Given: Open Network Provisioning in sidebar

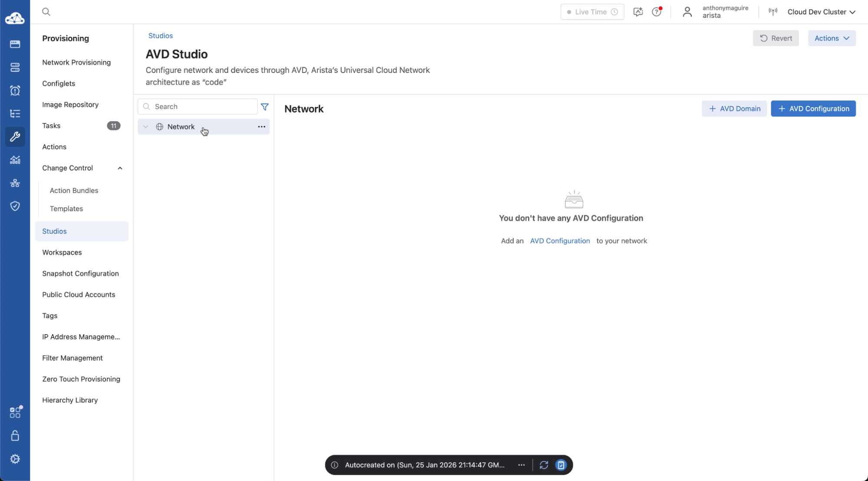Looking at the screenshot, I should [76, 63].
